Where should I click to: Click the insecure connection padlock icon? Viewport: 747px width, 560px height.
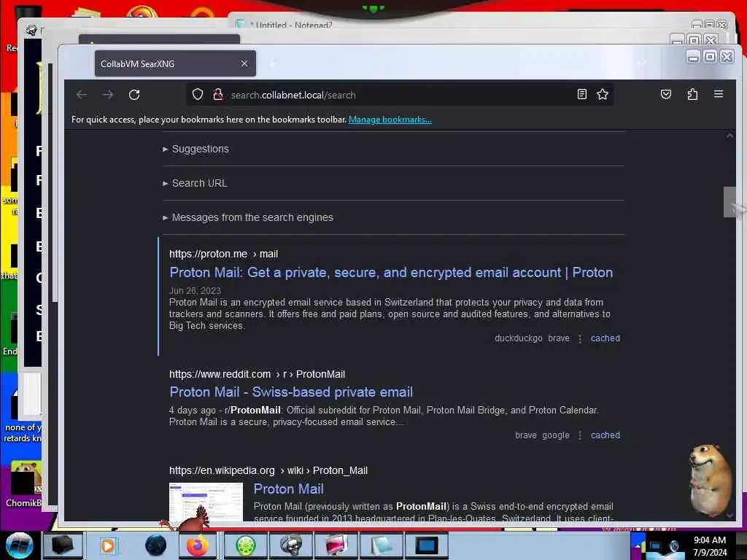coord(218,94)
